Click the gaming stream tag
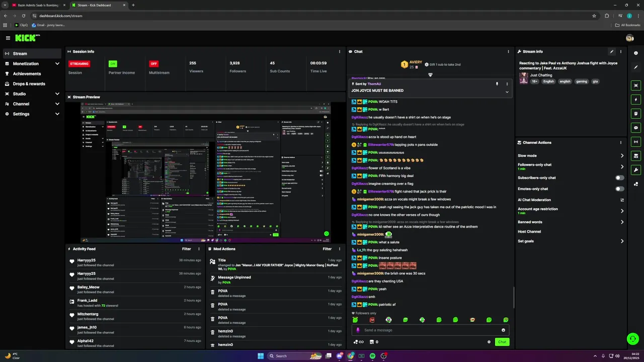This screenshot has height=362, width=644. (581, 81)
